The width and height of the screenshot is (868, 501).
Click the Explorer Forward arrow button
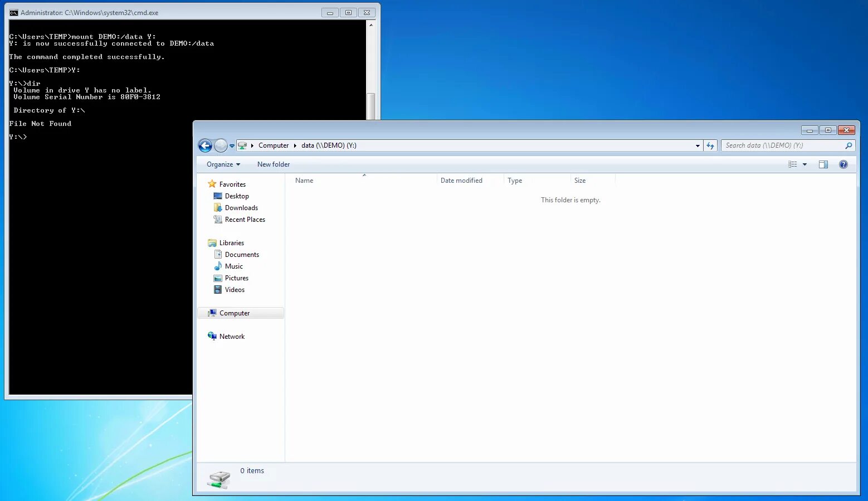pyautogui.click(x=221, y=145)
